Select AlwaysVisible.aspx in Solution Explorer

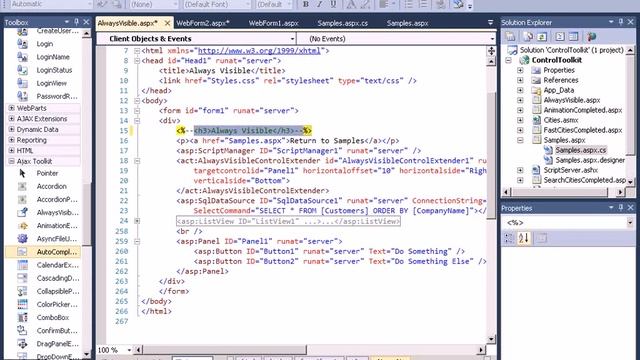pyautogui.click(x=571, y=100)
